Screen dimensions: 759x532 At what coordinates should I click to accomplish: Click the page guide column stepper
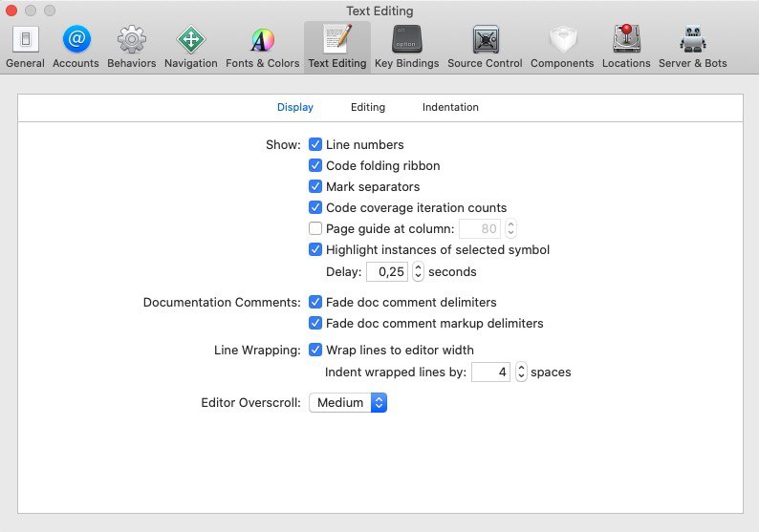510,228
